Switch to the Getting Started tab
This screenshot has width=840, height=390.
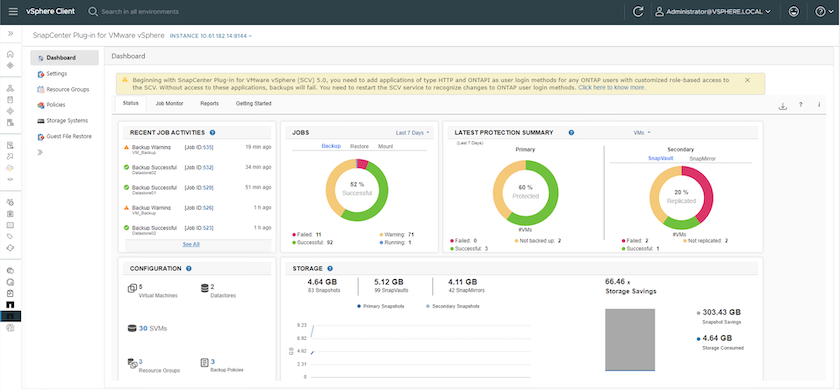point(253,103)
